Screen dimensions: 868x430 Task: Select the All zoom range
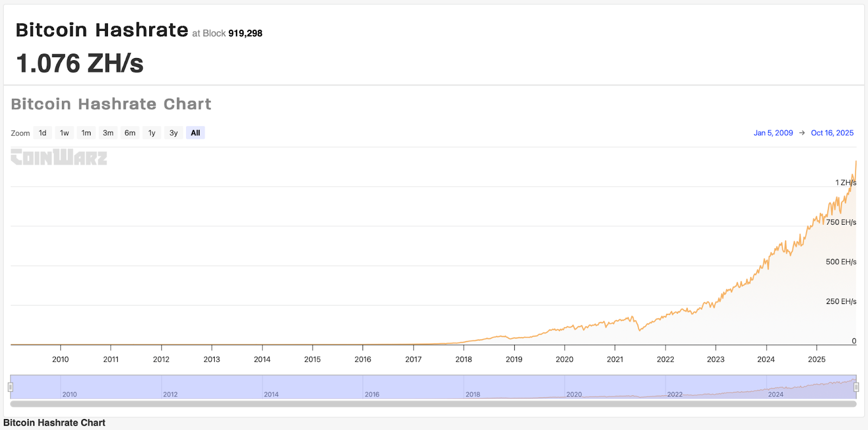(195, 133)
